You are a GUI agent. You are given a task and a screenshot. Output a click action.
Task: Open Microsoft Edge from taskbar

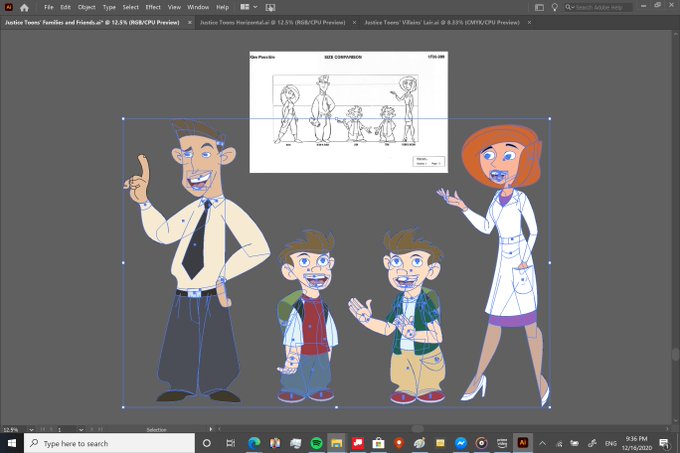[254, 443]
